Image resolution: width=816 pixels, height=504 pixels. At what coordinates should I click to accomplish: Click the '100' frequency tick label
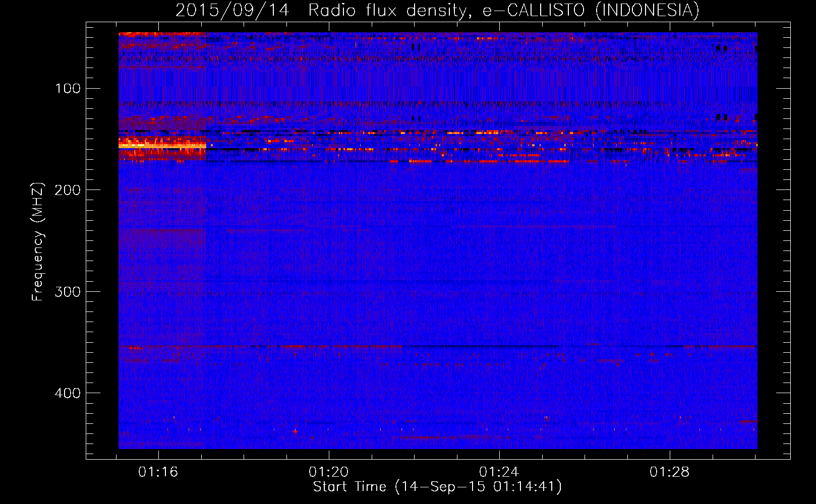[68, 89]
